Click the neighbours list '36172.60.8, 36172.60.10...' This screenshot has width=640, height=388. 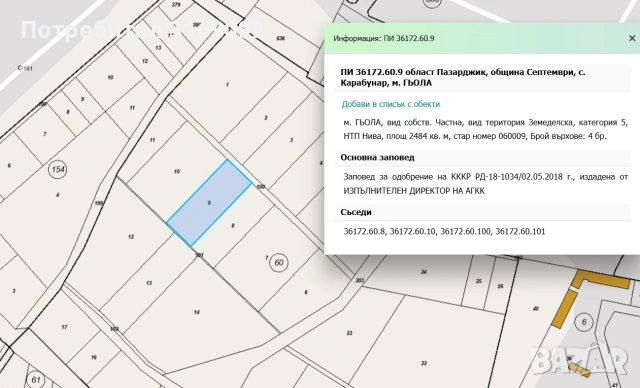pyautogui.click(x=444, y=232)
